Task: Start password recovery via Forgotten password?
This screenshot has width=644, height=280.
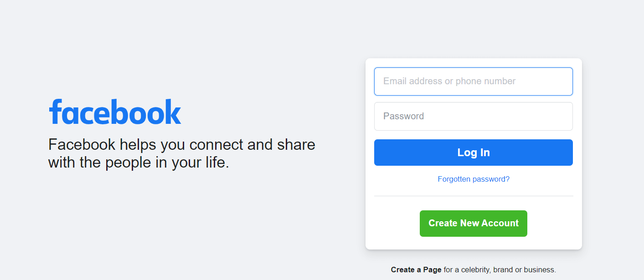Action: click(x=474, y=179)
